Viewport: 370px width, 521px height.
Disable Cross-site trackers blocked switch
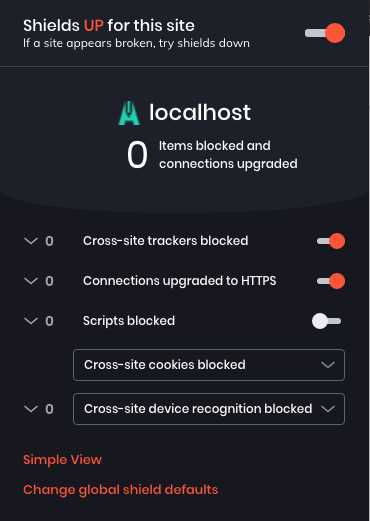point(331,241)
